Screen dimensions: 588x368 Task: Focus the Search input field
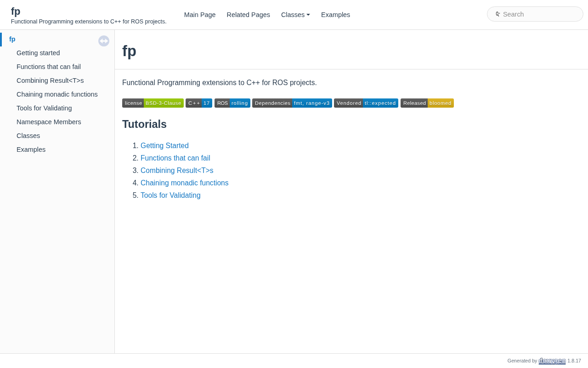tap(540, 14)
